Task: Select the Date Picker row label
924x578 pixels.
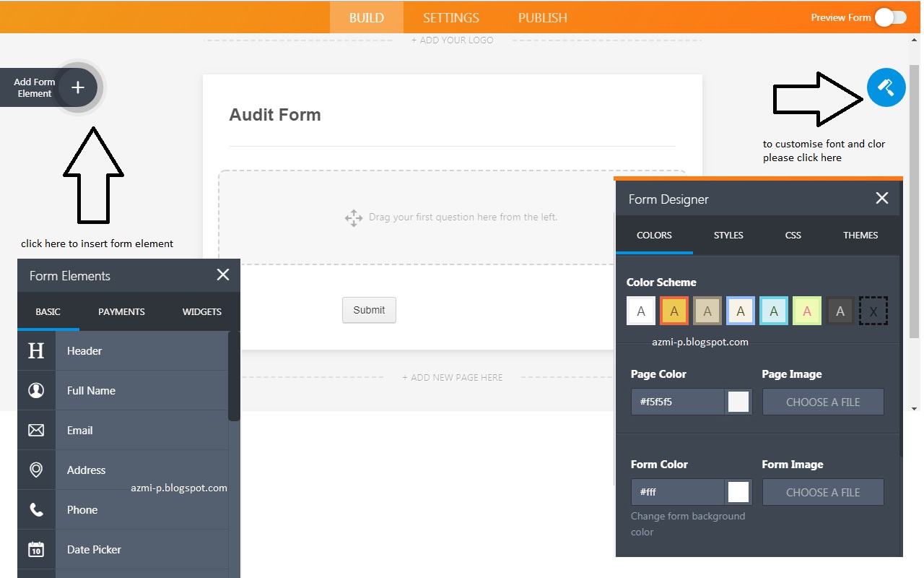Action: (x=94, y=550)
